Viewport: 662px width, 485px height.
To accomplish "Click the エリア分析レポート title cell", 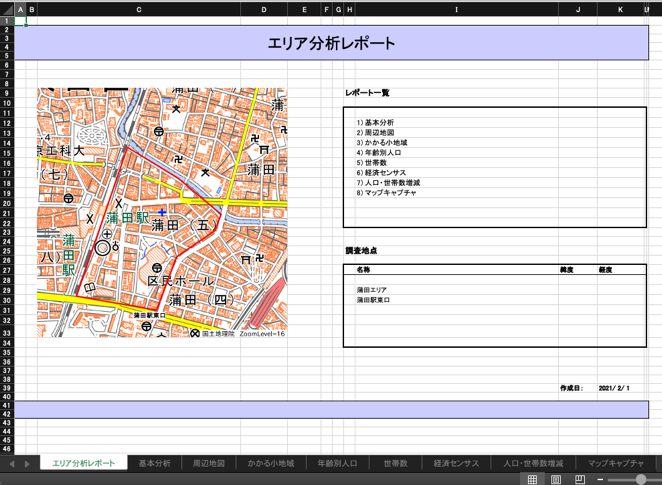I will click(332, 43).
